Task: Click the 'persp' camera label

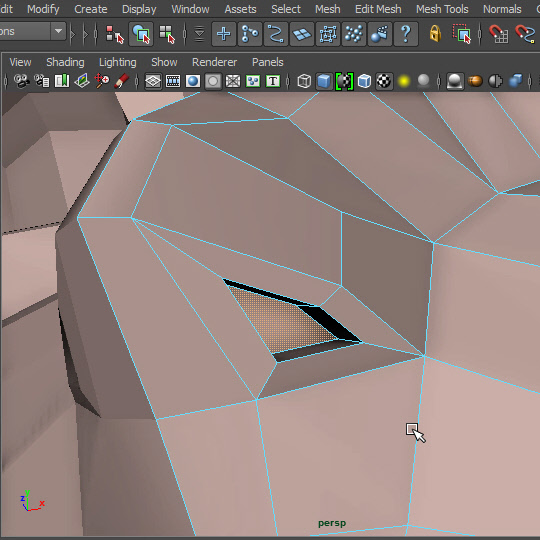Action: tap(332, 523)
